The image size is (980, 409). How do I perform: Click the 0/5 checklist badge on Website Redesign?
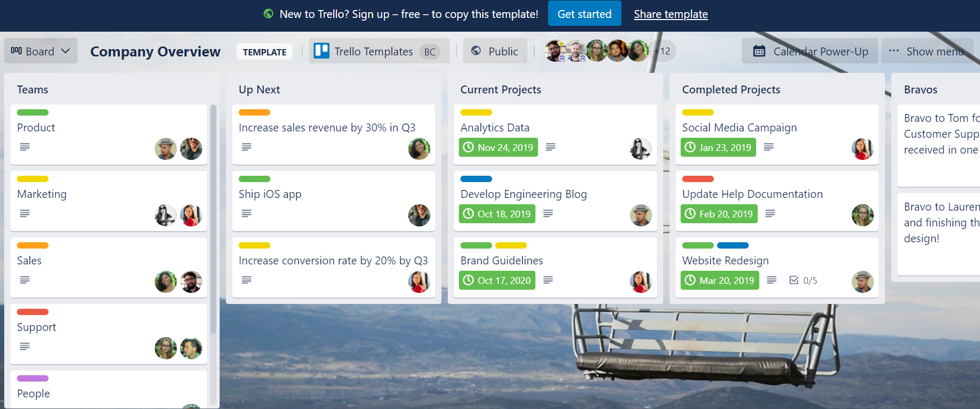click(803, 280)
